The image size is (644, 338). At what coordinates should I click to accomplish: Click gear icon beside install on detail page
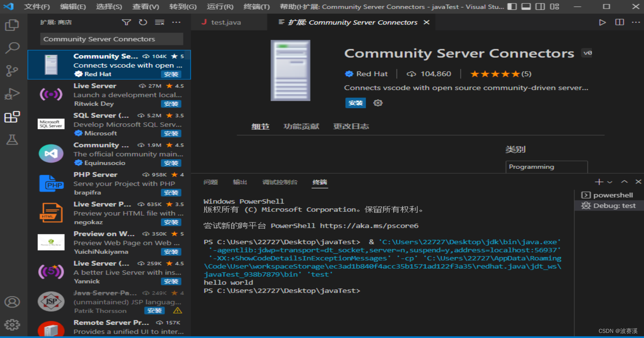[x=378, y=103]
